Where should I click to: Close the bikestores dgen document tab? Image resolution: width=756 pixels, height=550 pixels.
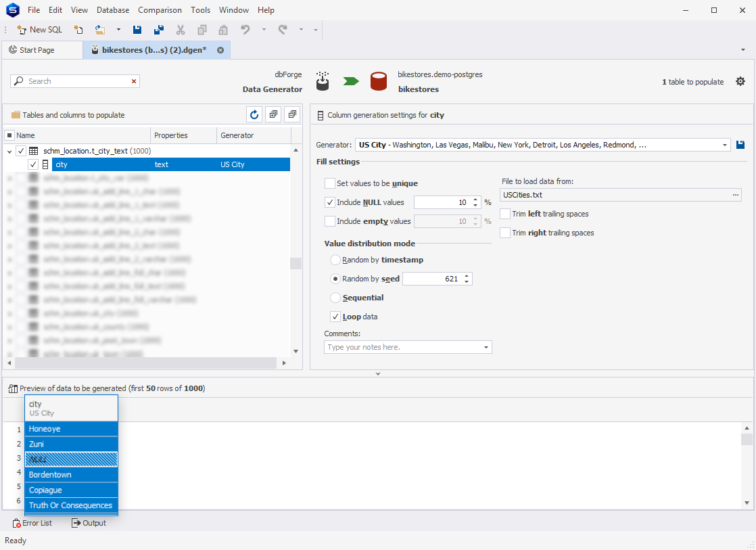click(220, 50)
